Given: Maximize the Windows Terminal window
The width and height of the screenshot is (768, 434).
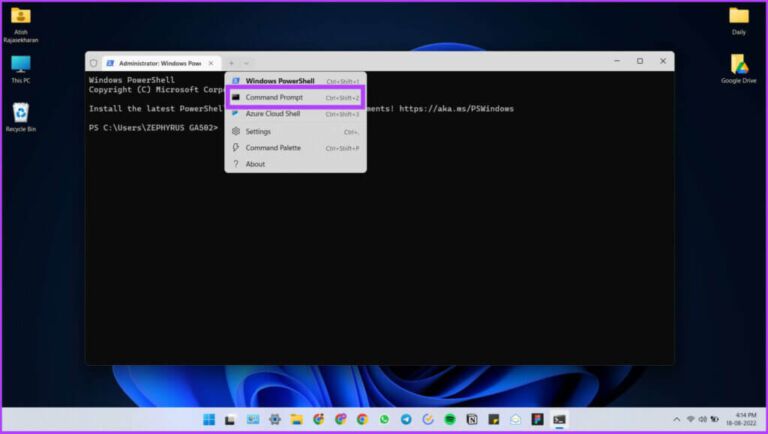Looking at the screenshot, I should [640, 61].
